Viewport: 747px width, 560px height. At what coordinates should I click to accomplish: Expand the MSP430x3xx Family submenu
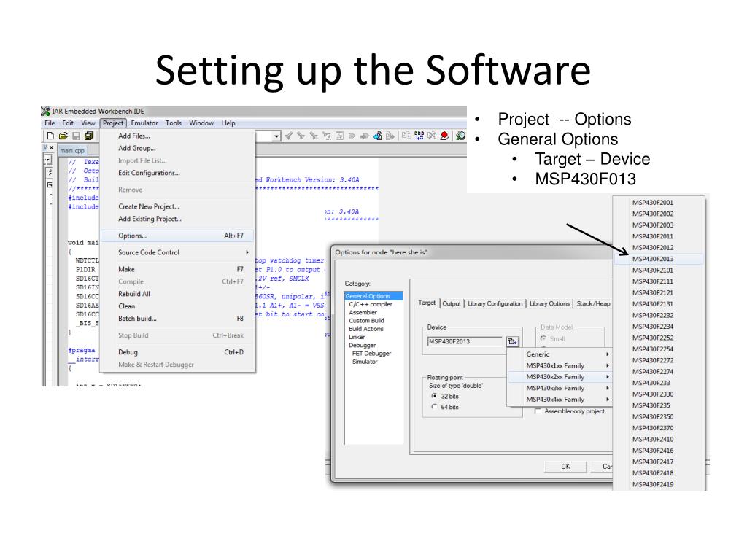(560, 388)
